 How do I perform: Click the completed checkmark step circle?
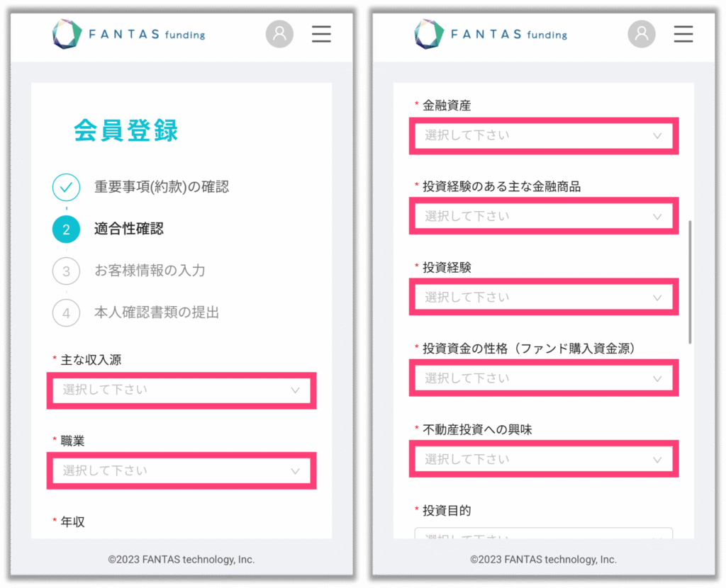click(66, 187)
